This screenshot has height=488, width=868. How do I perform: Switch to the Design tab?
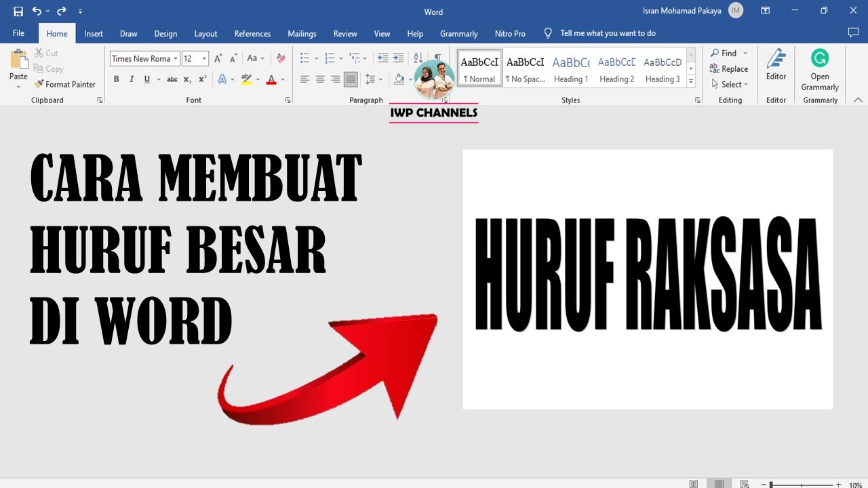click(x=165, y=33)
